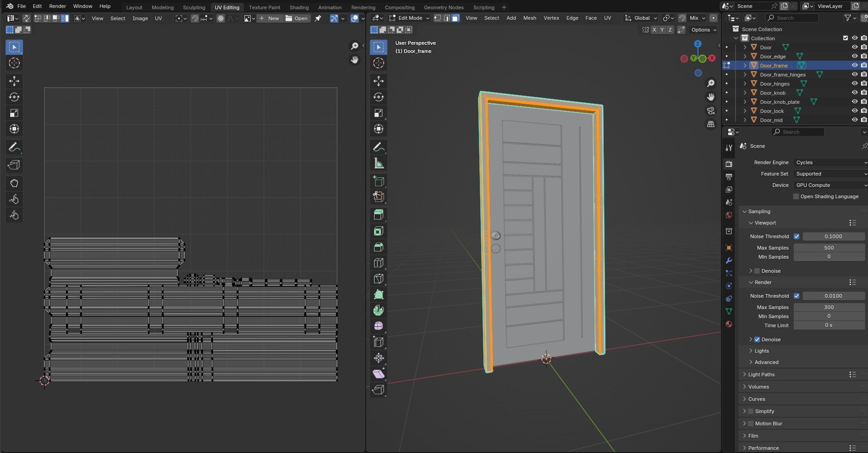This screenshot has height=453, width=868.
Task: Select the Rip Region tool in UV editor
Action: [14, 165]
